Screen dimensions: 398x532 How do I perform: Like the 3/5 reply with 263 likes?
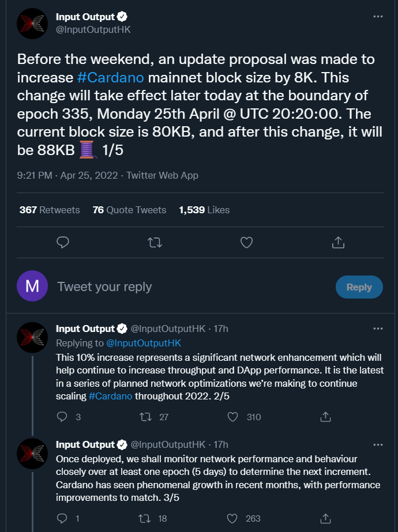pos(233,518)
